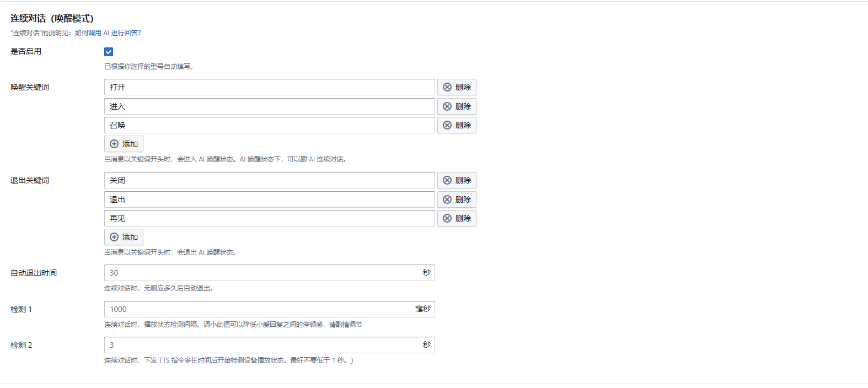Add a new exit keyword
The width and height of the screenshot is (868, 388).
(x=124, y=237)
